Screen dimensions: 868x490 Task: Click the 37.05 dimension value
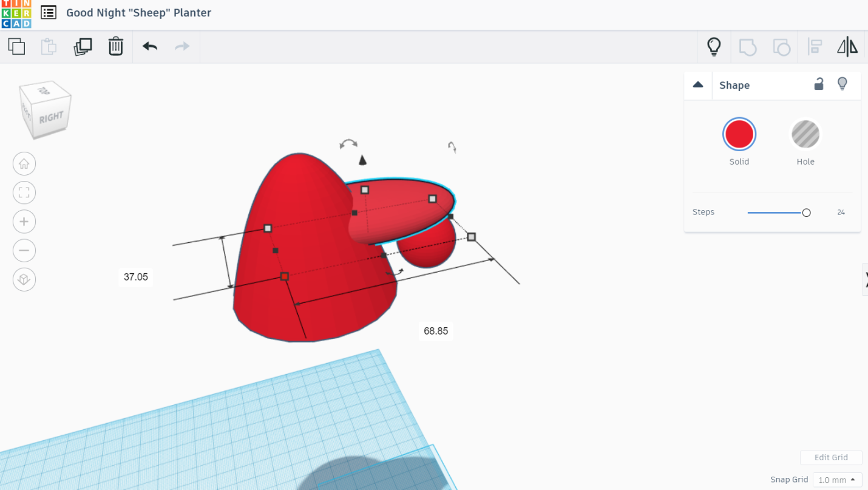point(135,277)
